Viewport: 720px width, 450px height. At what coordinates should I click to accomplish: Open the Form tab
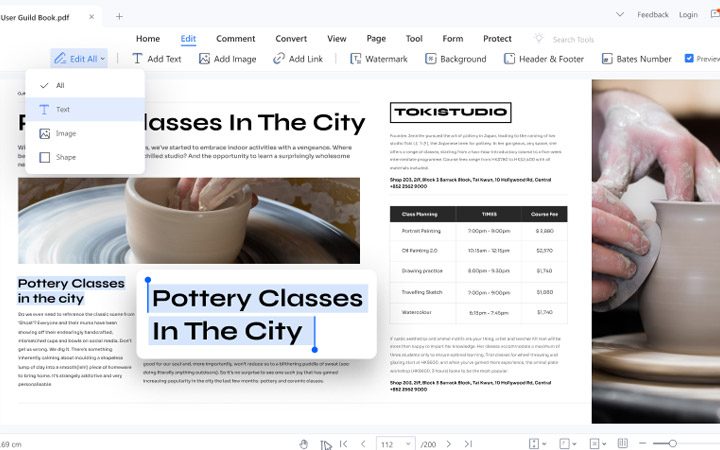coord(453,39)
